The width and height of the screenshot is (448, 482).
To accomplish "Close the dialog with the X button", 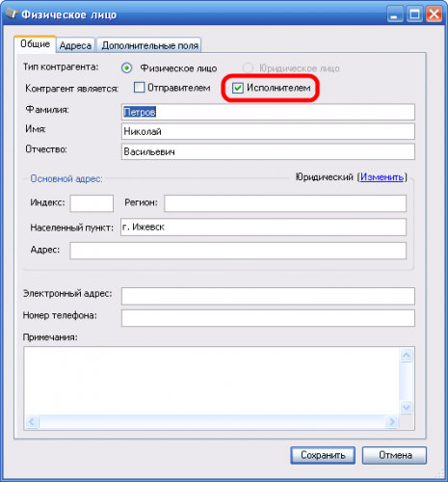I will pyautogui.click(x=434, y=14).
